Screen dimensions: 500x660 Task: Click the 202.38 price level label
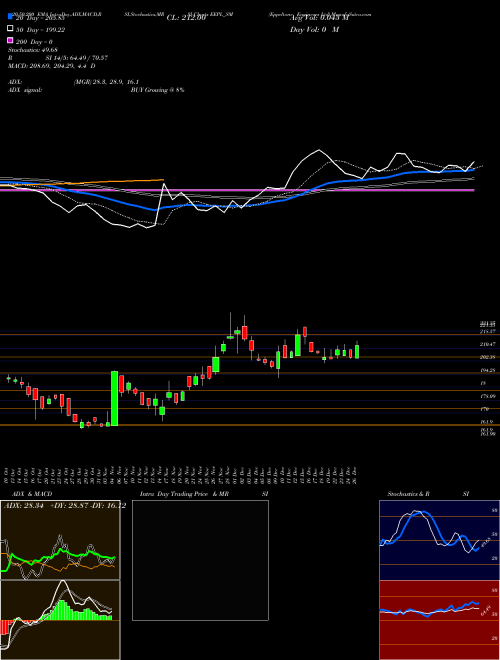coord(488,357)
